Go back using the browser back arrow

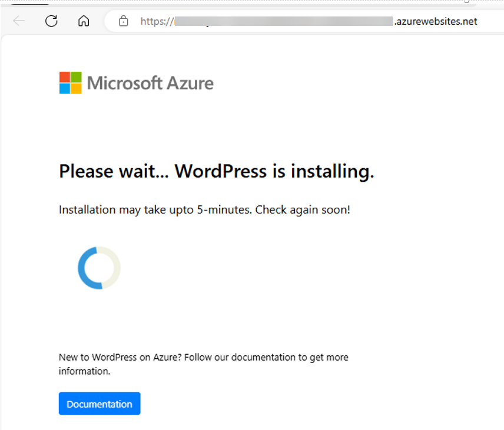19,21
